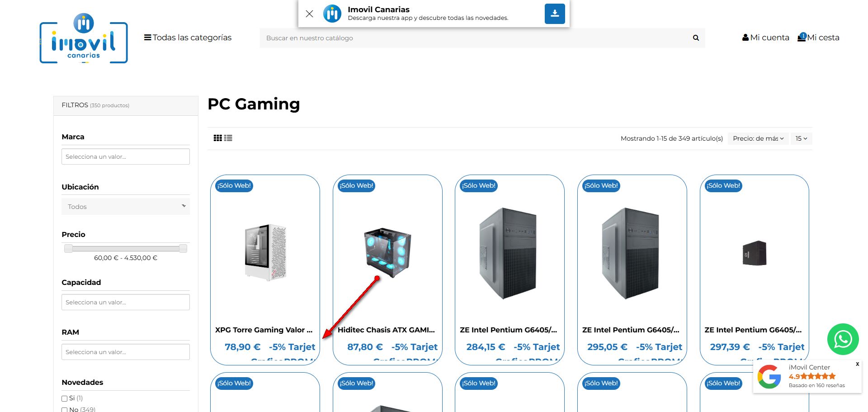
Task: Click ¡Sólo Web! badge on XPG Torre card
Action: (x=234, y=185)
